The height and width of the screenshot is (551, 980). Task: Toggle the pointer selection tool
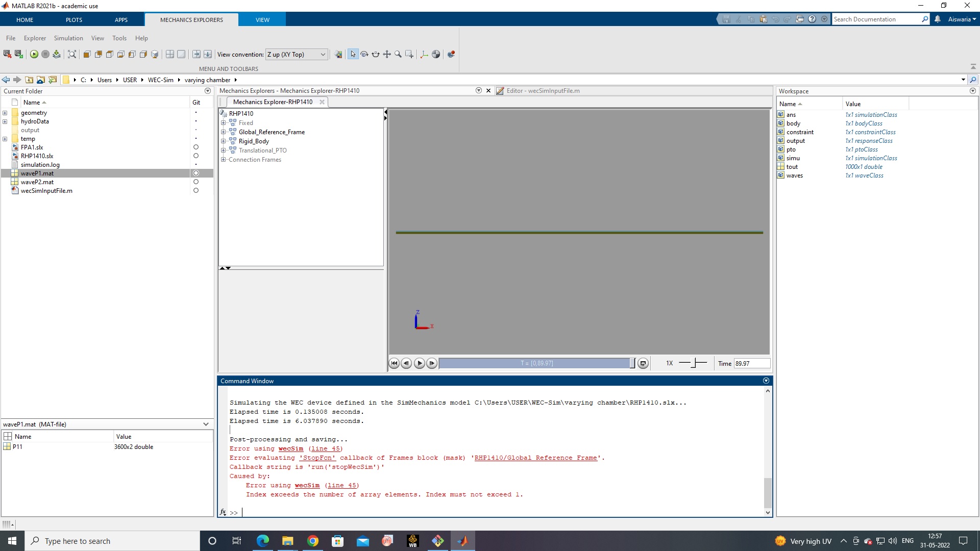[x=353, y=54]
